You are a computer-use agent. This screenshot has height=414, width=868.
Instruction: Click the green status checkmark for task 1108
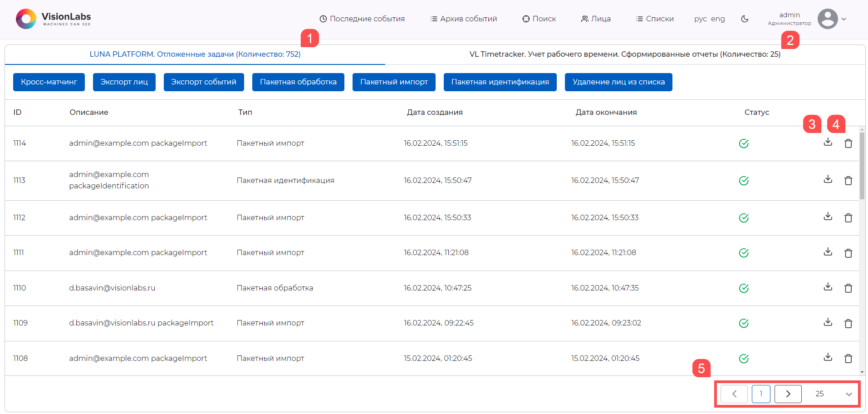[x=744, y=359]
